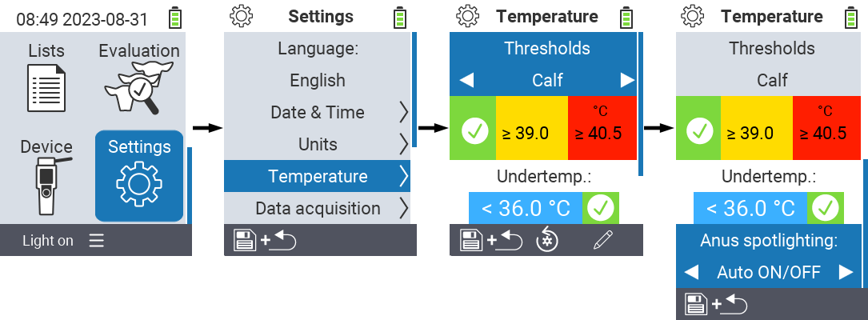
Task: Open the Evaluation cows magnifier icon
Action: [138, 87]
